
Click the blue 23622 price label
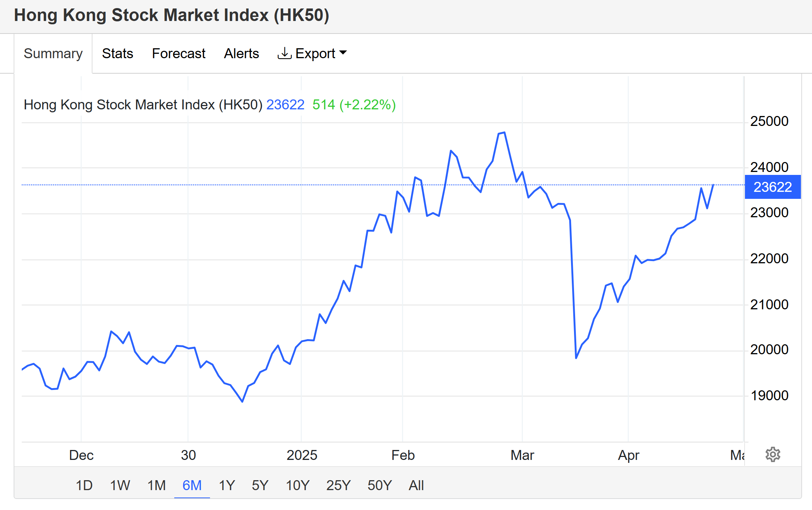pyautogui.click(x=773, y=187)
